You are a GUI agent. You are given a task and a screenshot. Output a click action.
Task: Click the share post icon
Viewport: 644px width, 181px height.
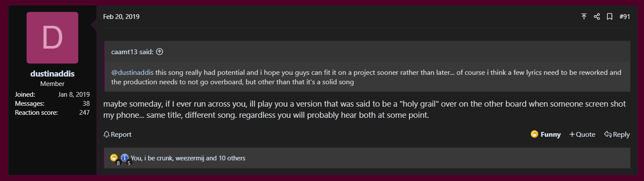click(x=597, y=17)
